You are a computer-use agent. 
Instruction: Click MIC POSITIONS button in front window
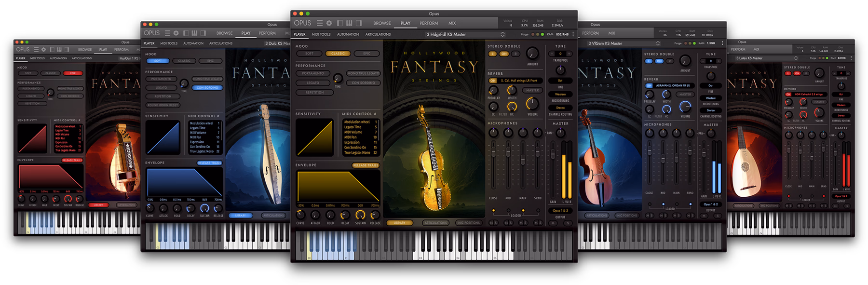469,223
